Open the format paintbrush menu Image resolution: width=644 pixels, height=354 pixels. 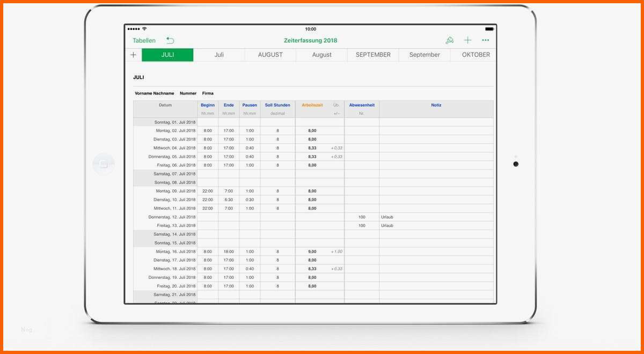coord(450,40)
